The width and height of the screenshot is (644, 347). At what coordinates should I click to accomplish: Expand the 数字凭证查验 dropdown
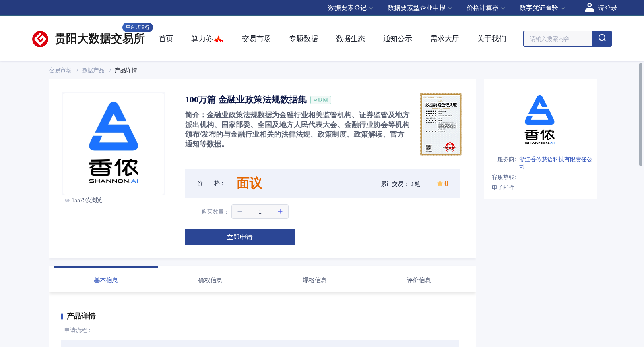[x=542, y=8]
